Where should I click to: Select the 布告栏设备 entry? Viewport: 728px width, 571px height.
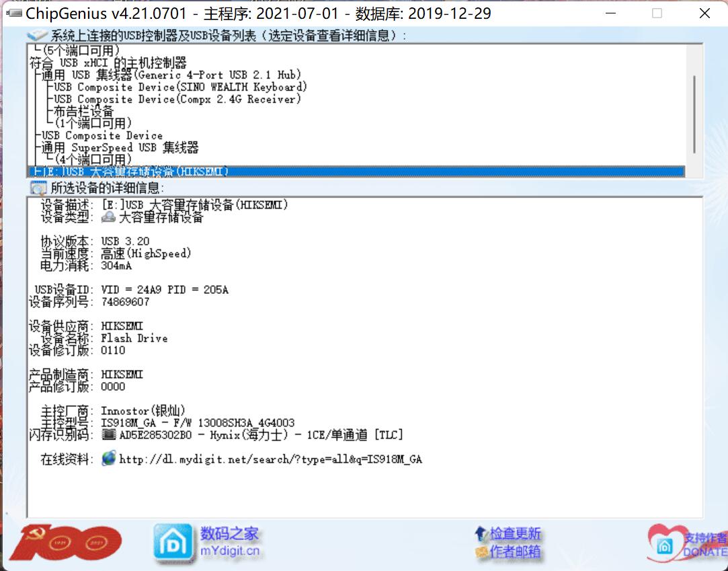tap(83, 111)
